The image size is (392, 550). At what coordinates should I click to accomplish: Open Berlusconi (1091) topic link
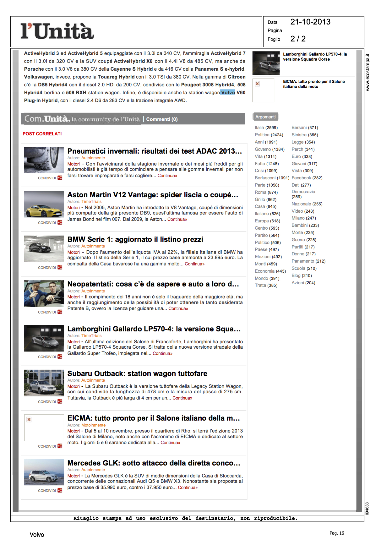click(x=272, y=178)
